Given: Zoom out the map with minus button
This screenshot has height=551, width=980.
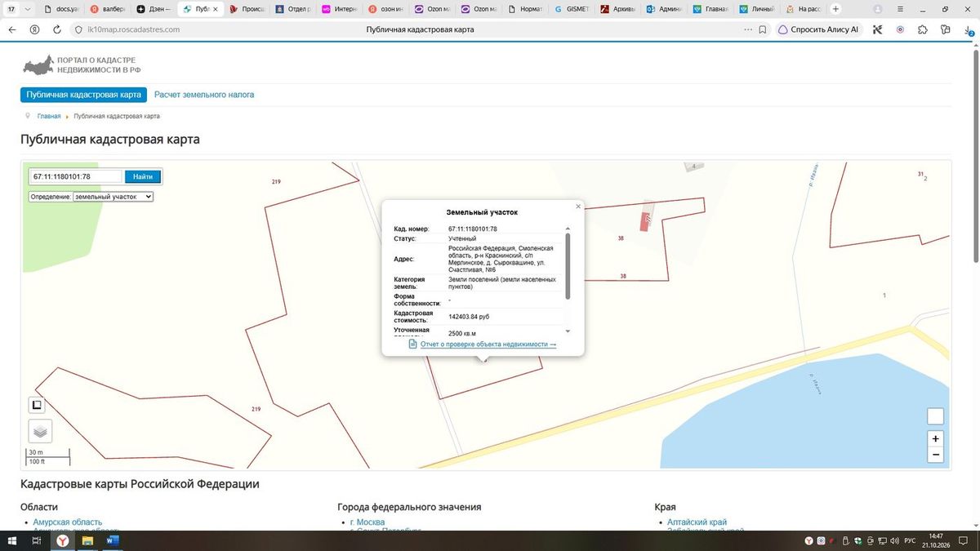Looking at the screenshot, I should pyautogui.click(x=936, y=455).
